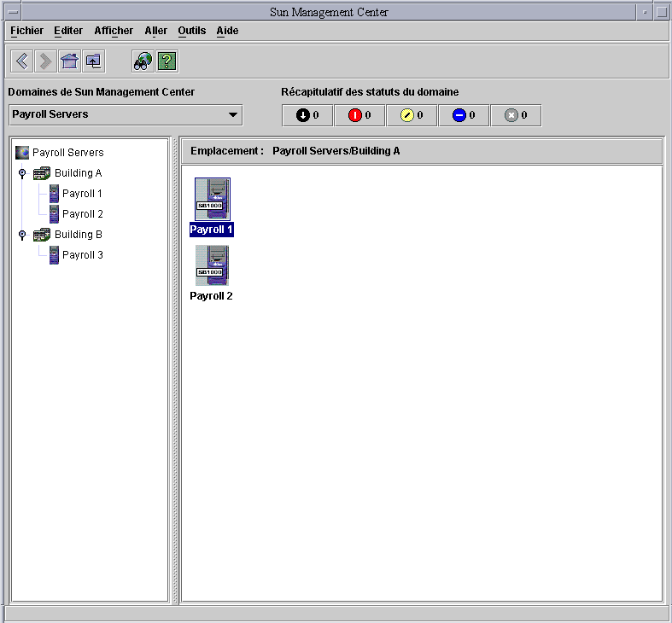Viewport: 672px width, 623px height.
Task: Click the Payroll 2 label in topology view
Action: coord(211,296)
